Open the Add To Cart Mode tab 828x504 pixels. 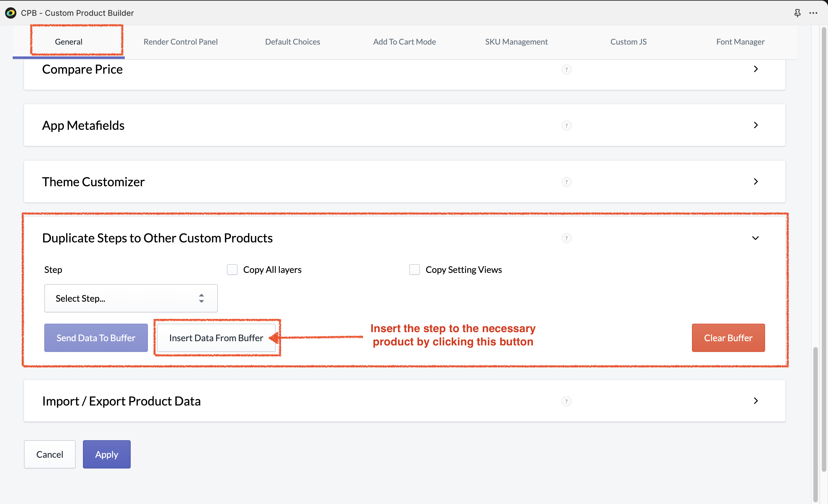tap(404, 42)
